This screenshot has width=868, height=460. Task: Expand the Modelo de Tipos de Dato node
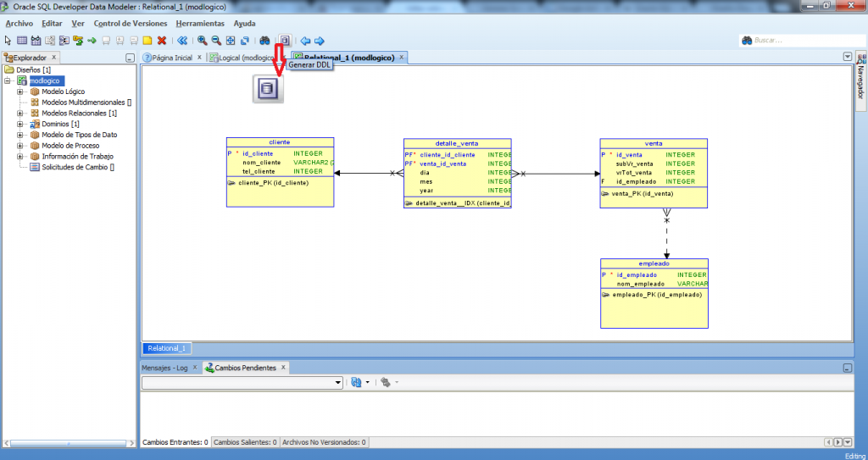[20, 135]
